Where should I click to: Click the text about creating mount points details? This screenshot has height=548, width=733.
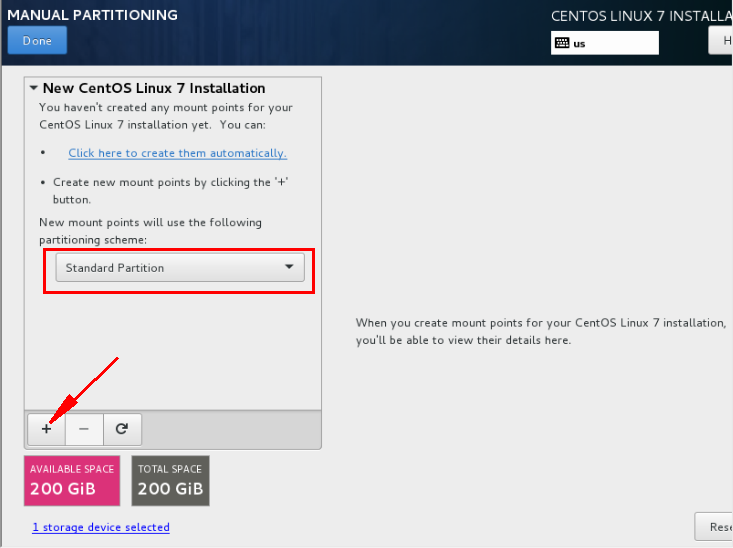[x=541, y=332]
